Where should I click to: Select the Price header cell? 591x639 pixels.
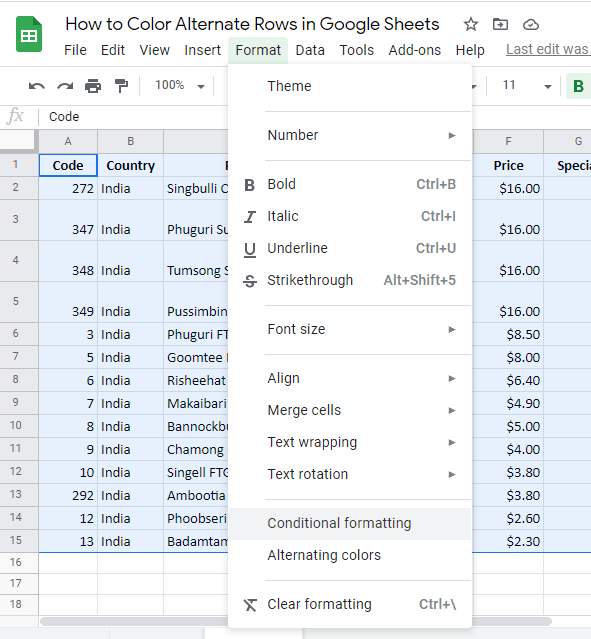tap(508, 165)
